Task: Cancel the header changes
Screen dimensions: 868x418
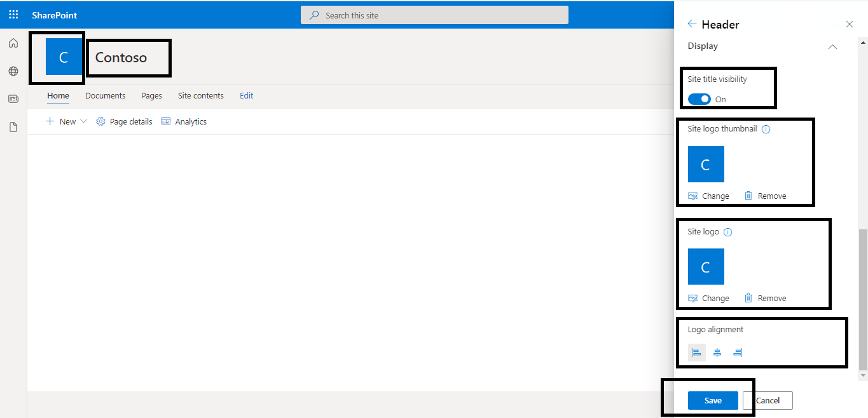Action: tap(768, 400)
